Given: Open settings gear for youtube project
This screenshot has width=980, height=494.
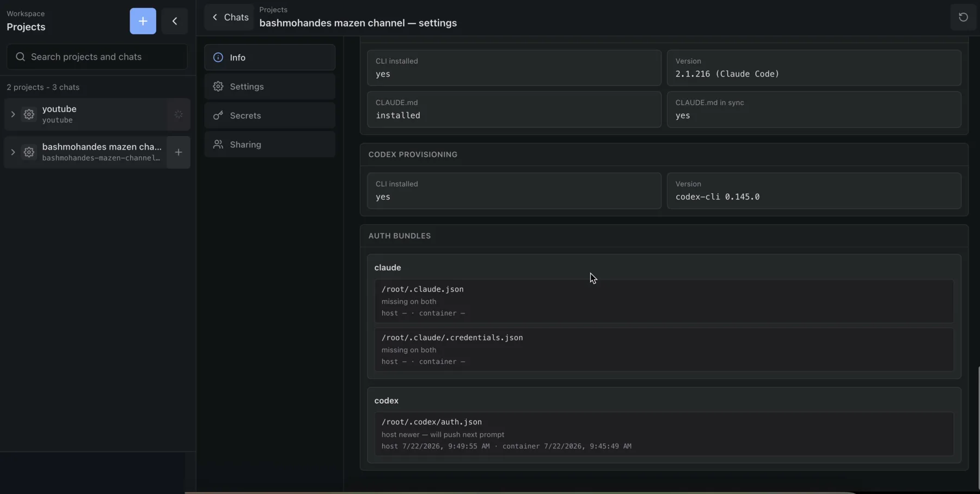Looking at the screenshot, I should point(29,114).
